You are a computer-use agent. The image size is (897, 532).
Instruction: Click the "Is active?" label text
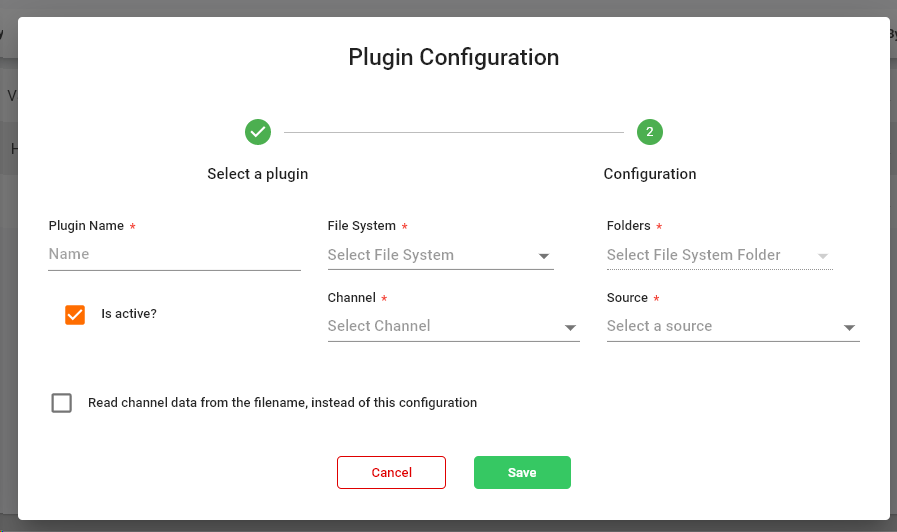click(129, 314)
